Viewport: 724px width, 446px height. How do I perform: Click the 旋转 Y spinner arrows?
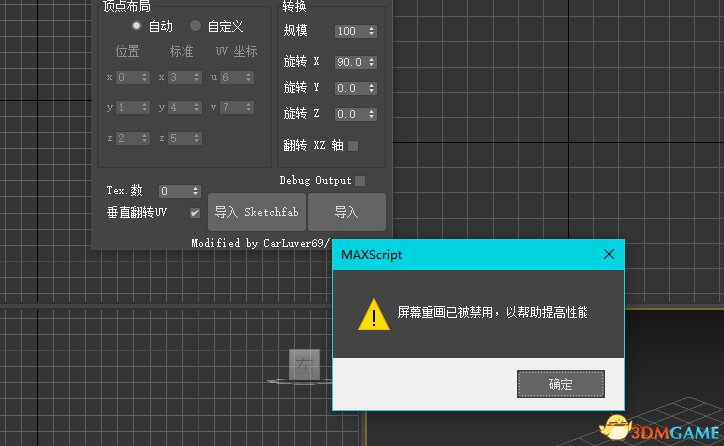point(372,88)
